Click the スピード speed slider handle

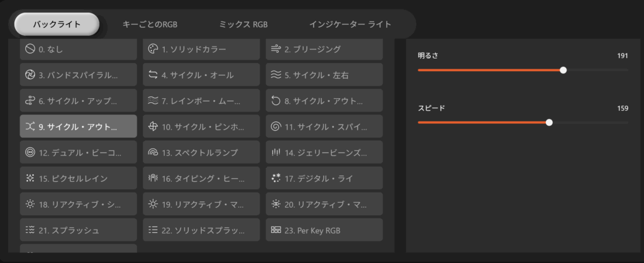point(549,122)
